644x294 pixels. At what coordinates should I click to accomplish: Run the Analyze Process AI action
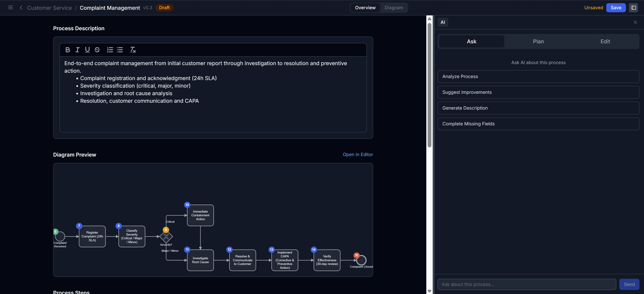click(x=538, y=76)
